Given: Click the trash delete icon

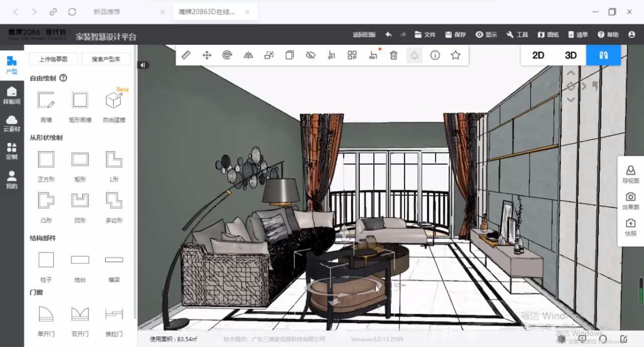Looking at the screenshot, I should point(394,55).
